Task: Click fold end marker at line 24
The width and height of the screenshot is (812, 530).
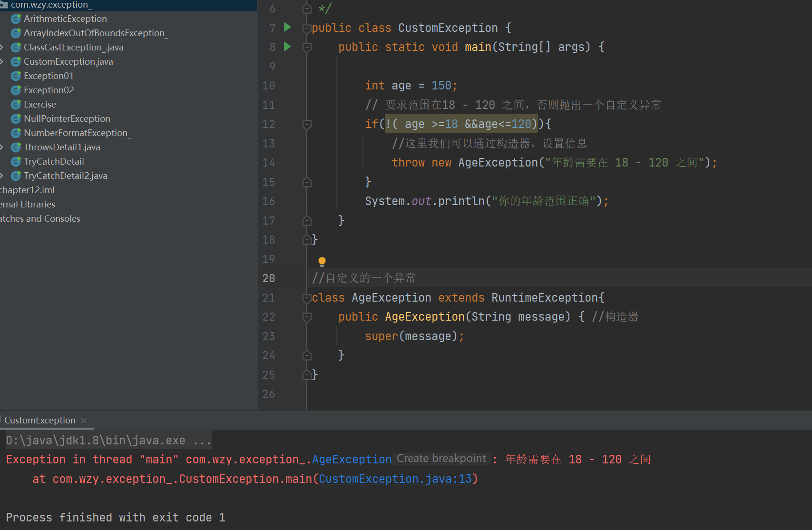Action: [x=307, y=355]
